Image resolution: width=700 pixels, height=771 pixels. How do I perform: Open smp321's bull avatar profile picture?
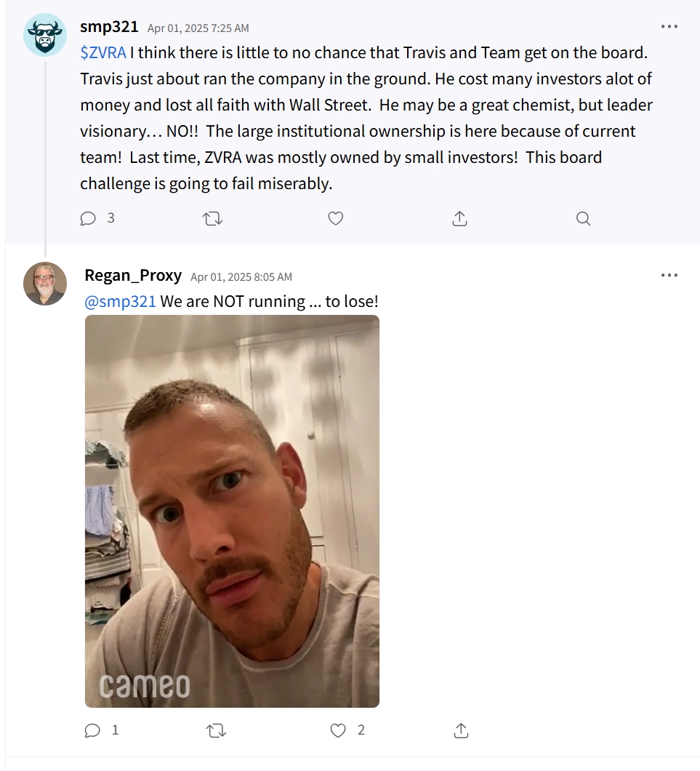click(x=45, y=34)
